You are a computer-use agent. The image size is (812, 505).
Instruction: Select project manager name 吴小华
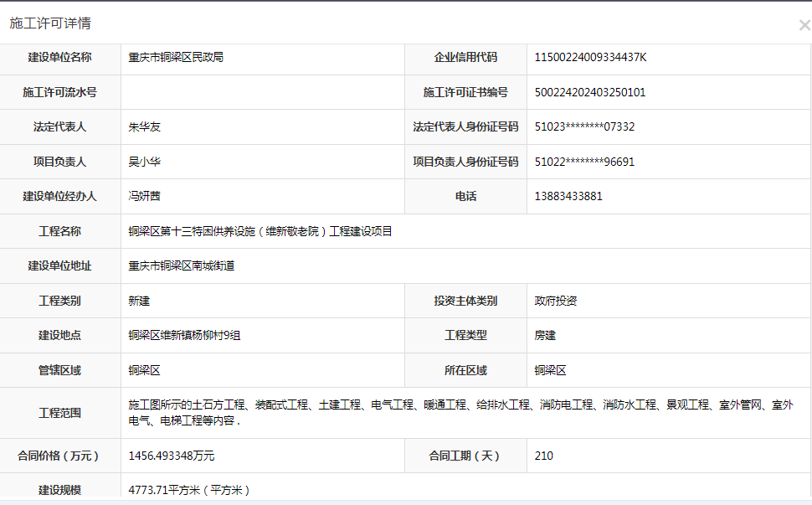click(x=144, y=162)
